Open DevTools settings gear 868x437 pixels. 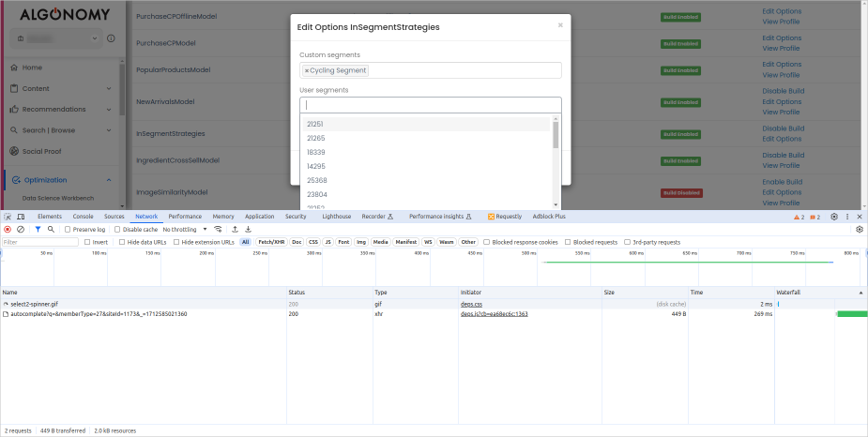point(834,217)
